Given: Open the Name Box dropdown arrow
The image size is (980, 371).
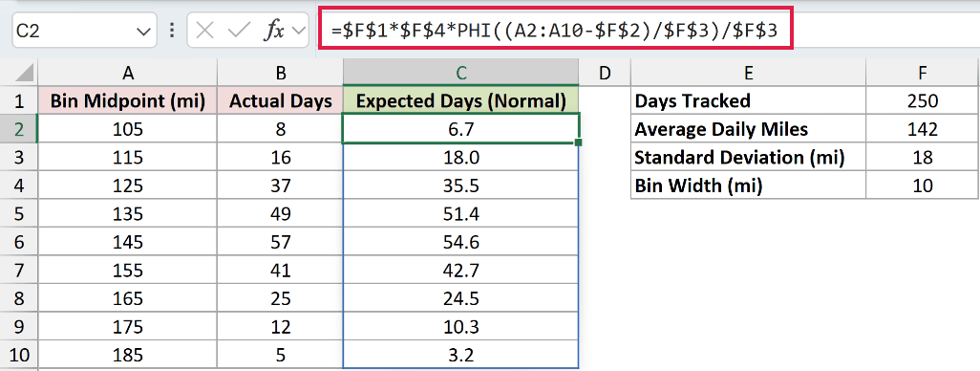Looking at the screenshot, I should click(143, 31).
